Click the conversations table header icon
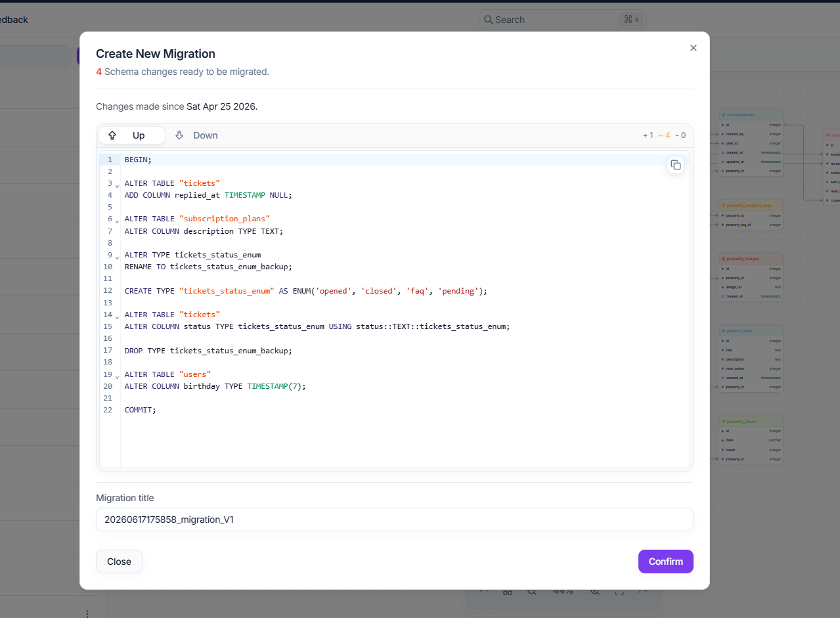 tap(723, 115)
